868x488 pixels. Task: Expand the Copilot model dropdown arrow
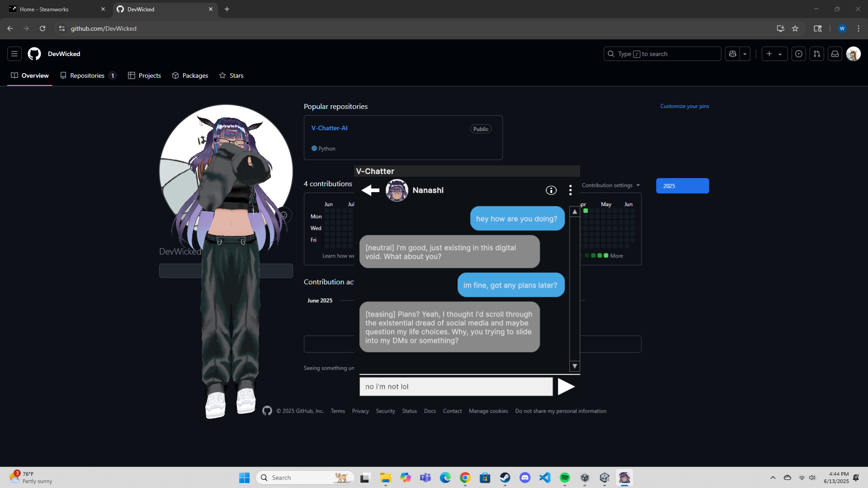click(745, 54)
